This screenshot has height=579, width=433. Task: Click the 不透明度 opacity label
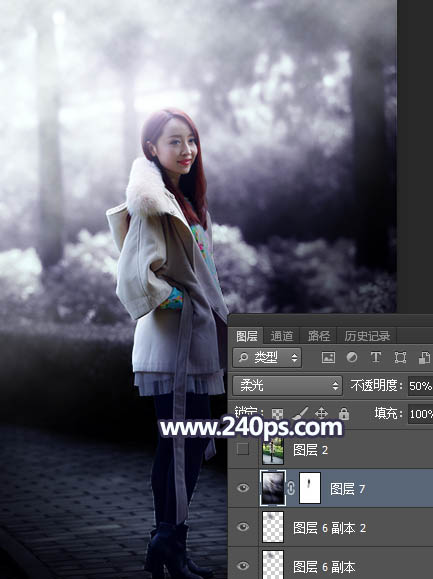[x=376, y=386]
